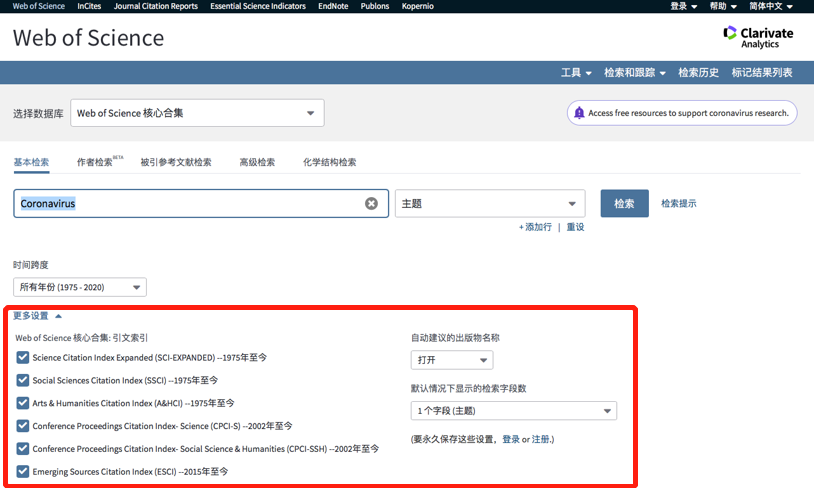Image resolution: width=814 pixels, height=488 pixels.
Task: Open Kopernio in the top bar
Action: point(417,6)
